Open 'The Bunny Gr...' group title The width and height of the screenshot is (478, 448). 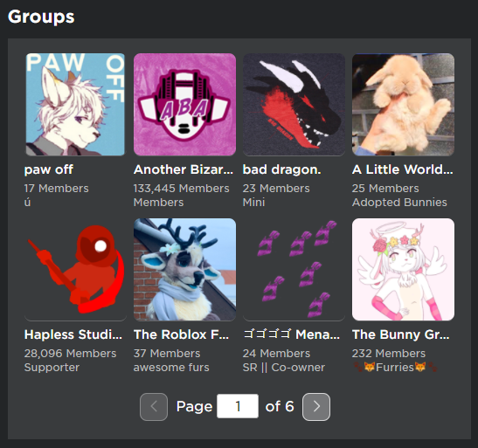pyautogui.click(x=400, y=334)
